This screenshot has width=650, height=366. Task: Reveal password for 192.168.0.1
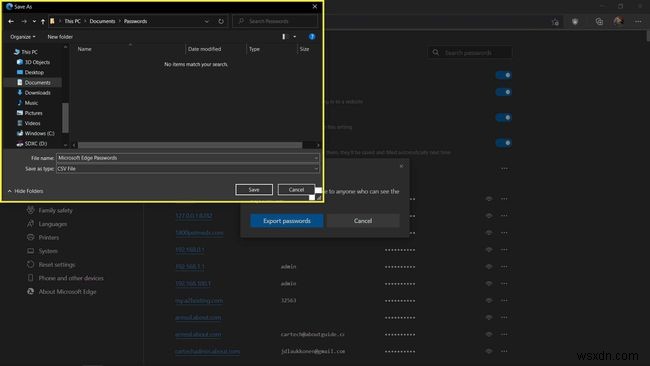(489, 250)
